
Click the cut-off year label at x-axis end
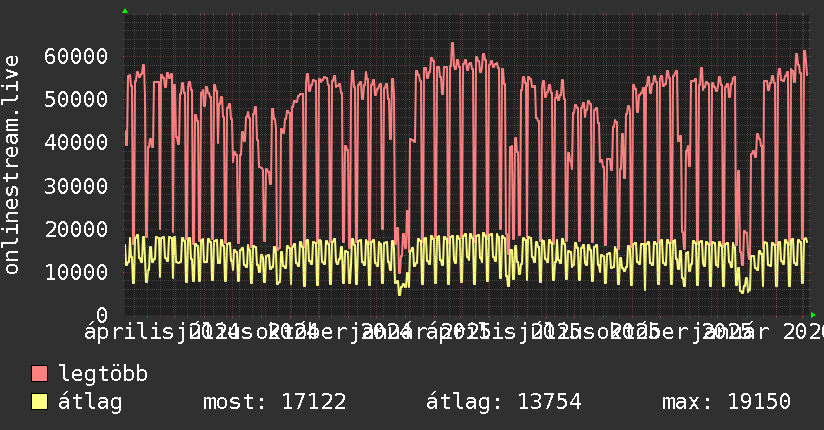click(803, 332)
